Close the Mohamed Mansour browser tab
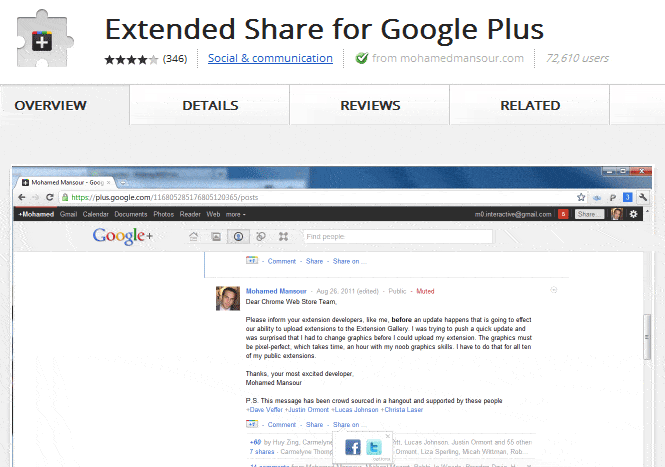The image size is (665, 467). click(x=109, y=182)
